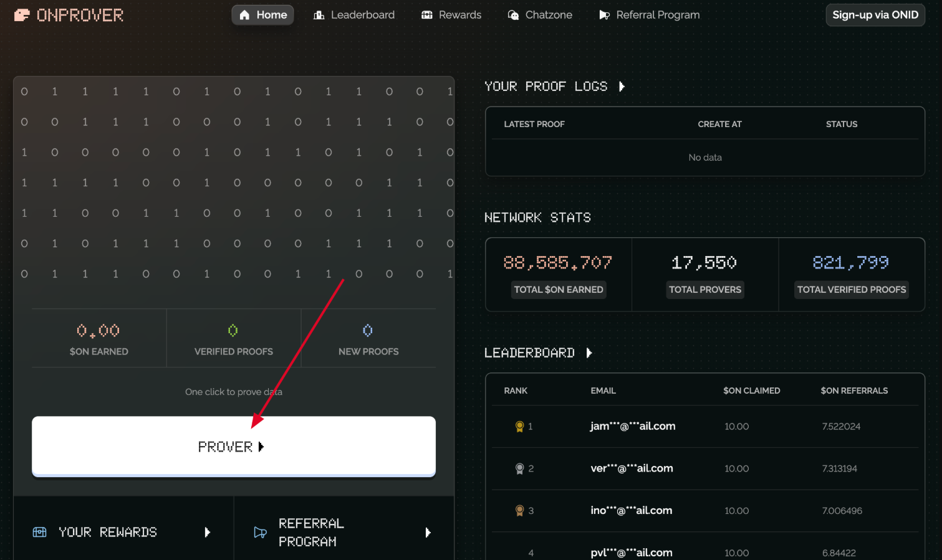Switch to the Leaderboard tab
942x560 pixels.
tap(354, 15)
